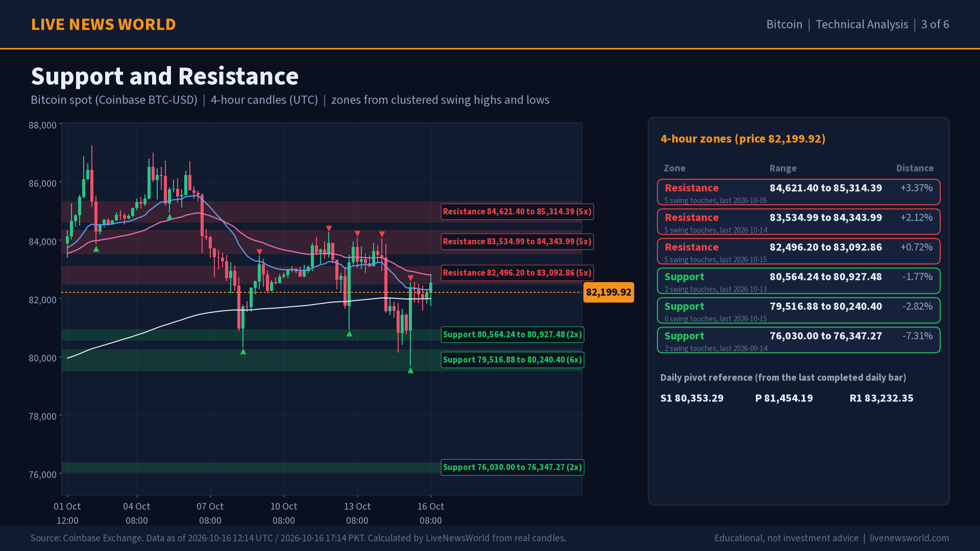Click the Support 76,030.00 to 76,347.27 chart label

click(x=512, y=467)
